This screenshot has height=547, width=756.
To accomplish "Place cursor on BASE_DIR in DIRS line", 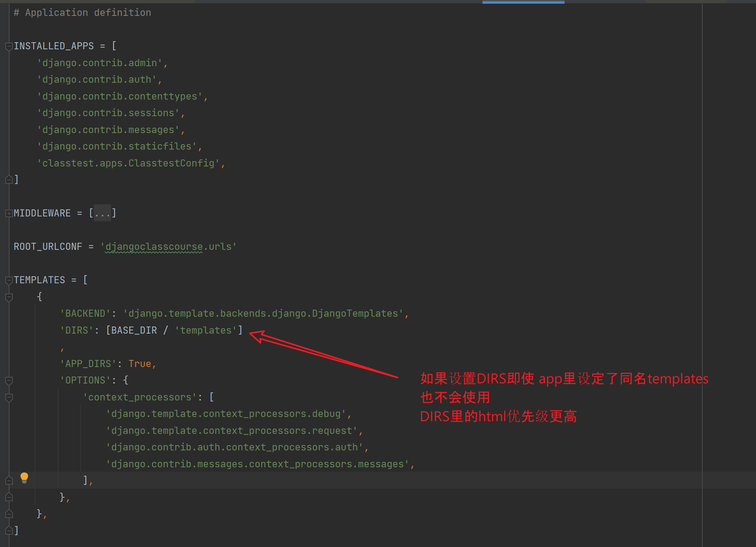I will (x=134, y=330).
